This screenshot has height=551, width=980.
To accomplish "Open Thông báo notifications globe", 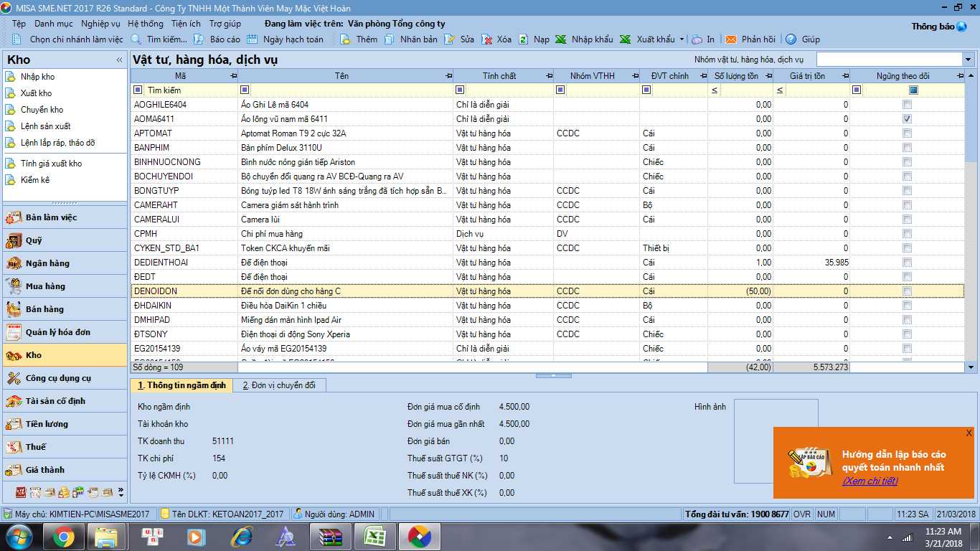I will click(x=961, y=27).
